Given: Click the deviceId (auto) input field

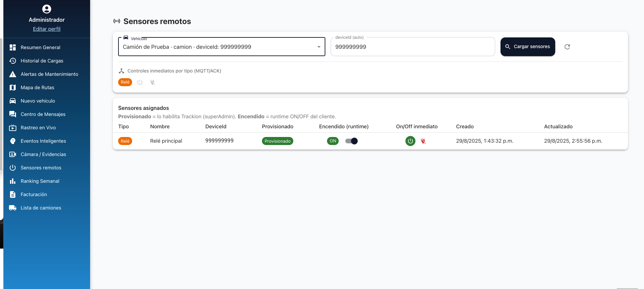Looking at the screenshot, I should click(x=412, y=47).
